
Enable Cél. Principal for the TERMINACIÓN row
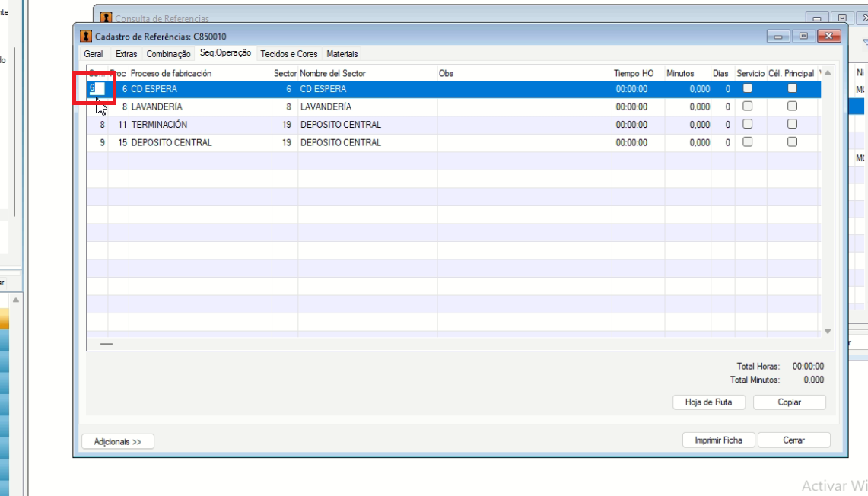(792, 124)
